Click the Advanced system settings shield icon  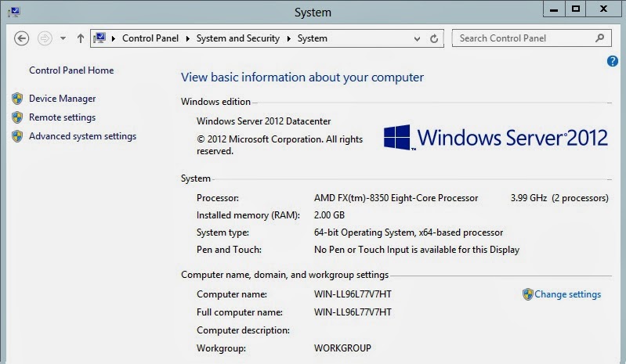[x=17, y=136]
